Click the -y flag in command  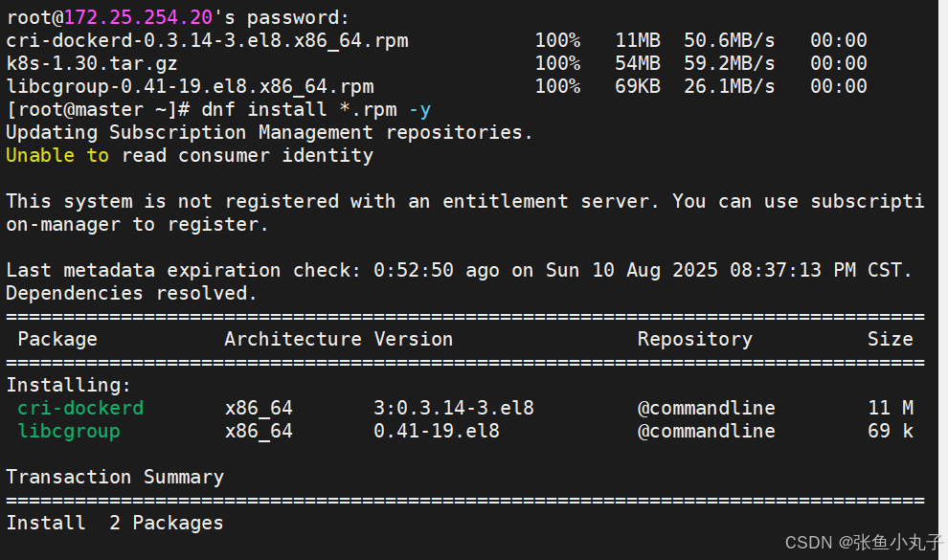click(x=419, y=109)
